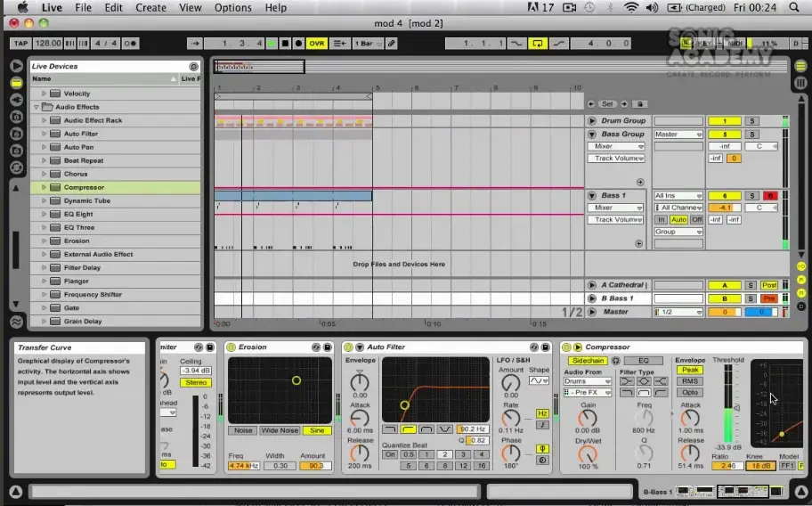This screenshot has width=812, height=506.
Task: Save the Auto Filter preset icon
Action: (545, 347)
